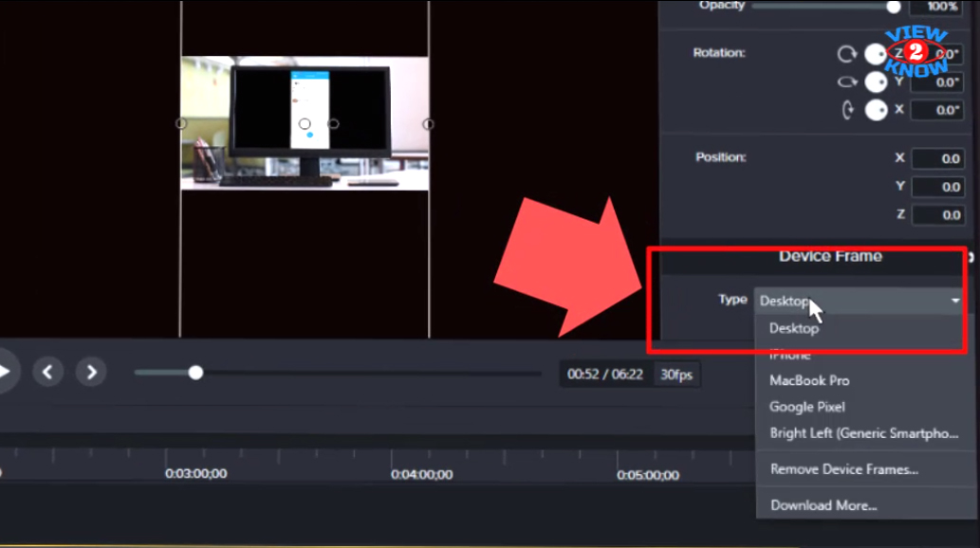Click the Z rotation circular arrow icon
The height and width of the screenshot is (548, 980).
pyautogui.click(x=847, y=54)
